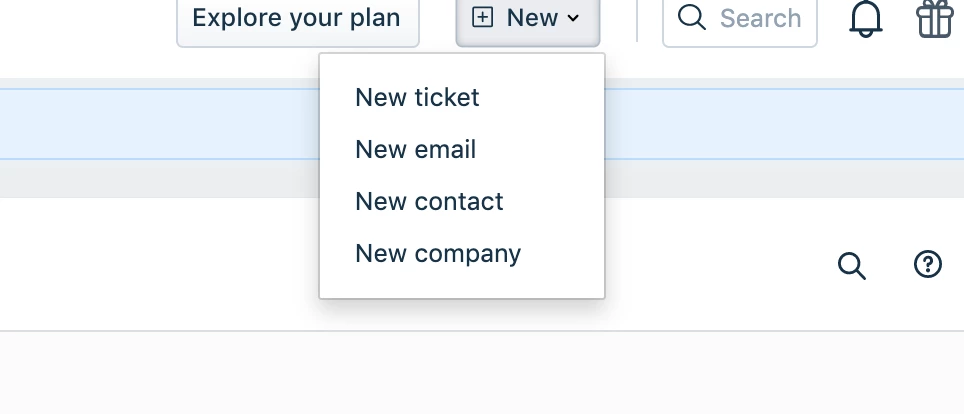Image resolution: width=964 pixels, height=414 pixels.
Task: Open the gift box what's new icon
Action: click(935, 18)
